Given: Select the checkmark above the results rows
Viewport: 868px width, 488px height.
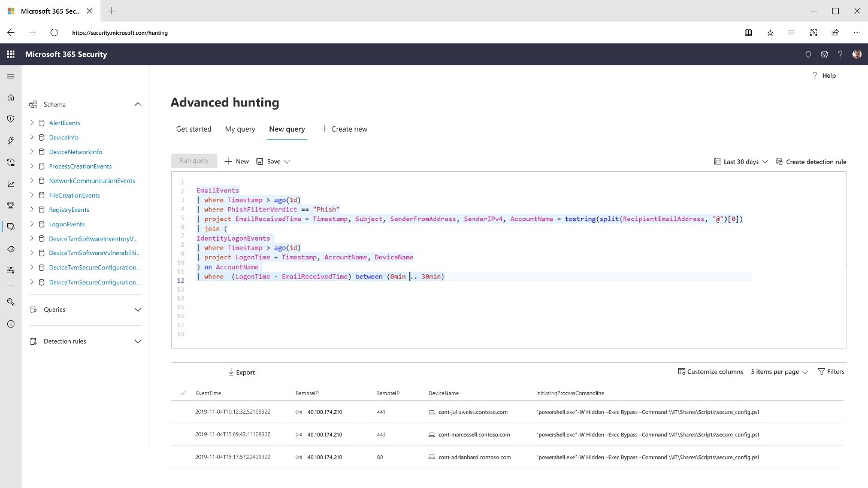Looking at the screenshot, I should [182, 393].
